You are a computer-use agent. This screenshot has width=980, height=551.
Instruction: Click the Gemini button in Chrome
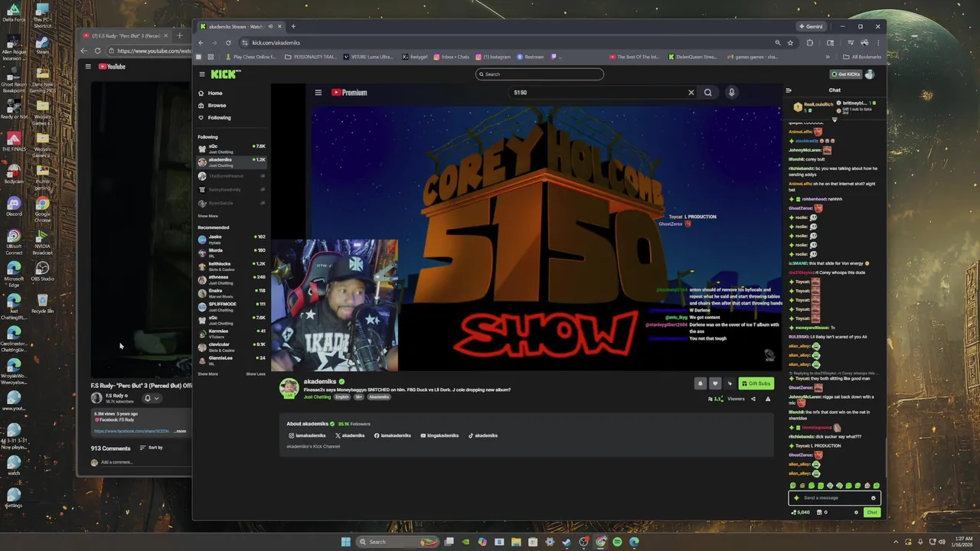coord(811,27)
